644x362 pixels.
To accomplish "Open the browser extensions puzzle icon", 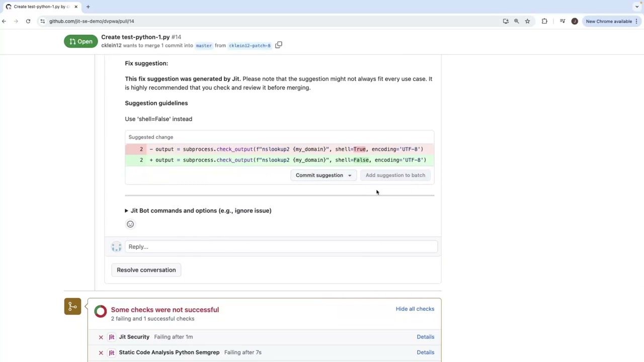I will click(544, 21).
